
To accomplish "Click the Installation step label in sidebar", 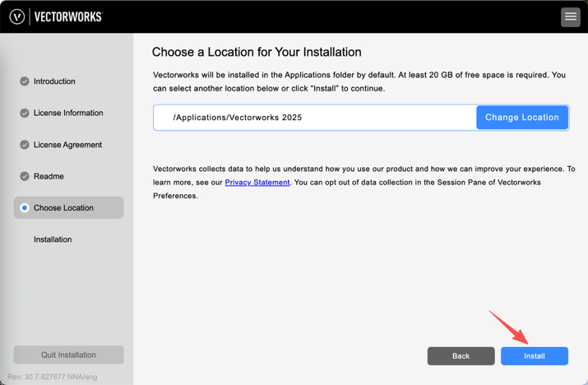I will (x=53, y=239).
